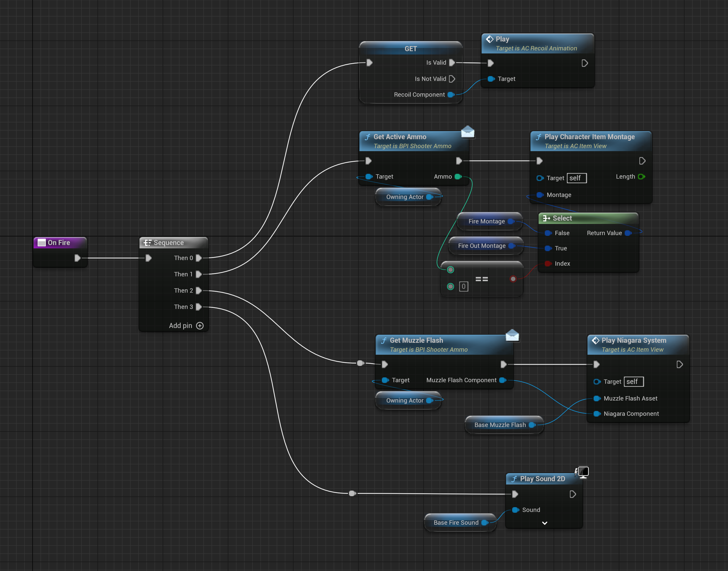This screenshot has height=571, width=728.
Task: Click the Is Not Valid exec pin
Action: [452, 79]
